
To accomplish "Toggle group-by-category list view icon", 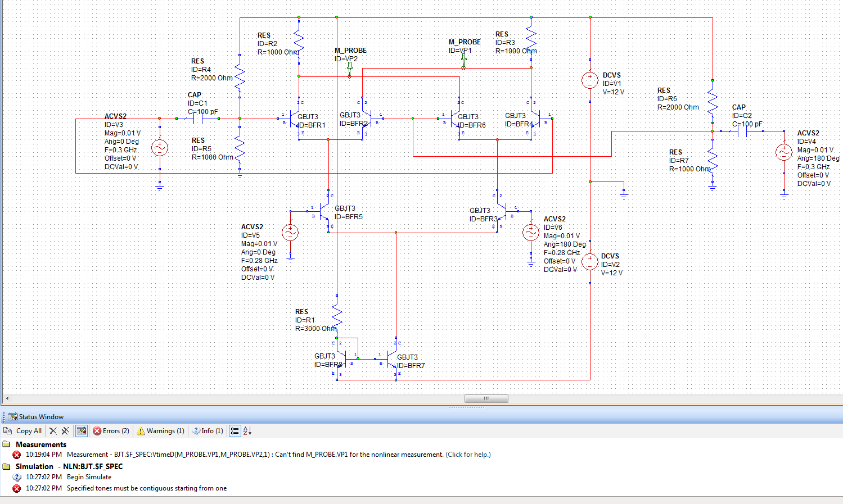I will 235,431.
